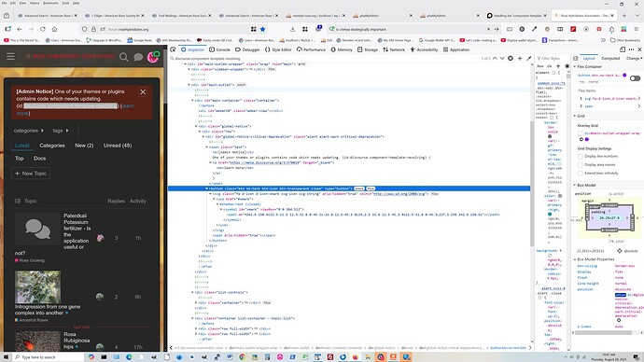Create a New Topic
The image size is (644, 362).
tap(31, 174)
